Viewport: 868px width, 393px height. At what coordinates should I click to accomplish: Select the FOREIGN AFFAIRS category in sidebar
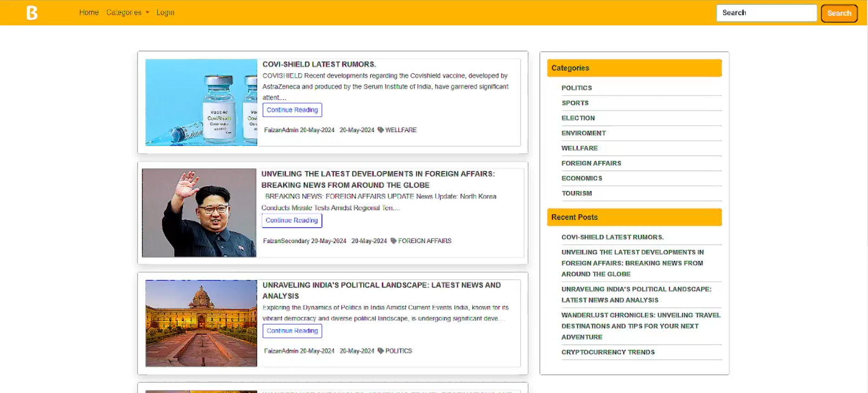[x=591, y=164]
